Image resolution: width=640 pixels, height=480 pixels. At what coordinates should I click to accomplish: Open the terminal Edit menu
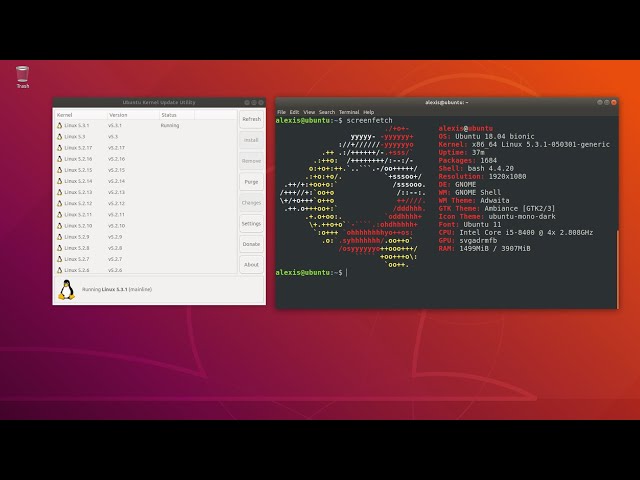tap(294, 112)
